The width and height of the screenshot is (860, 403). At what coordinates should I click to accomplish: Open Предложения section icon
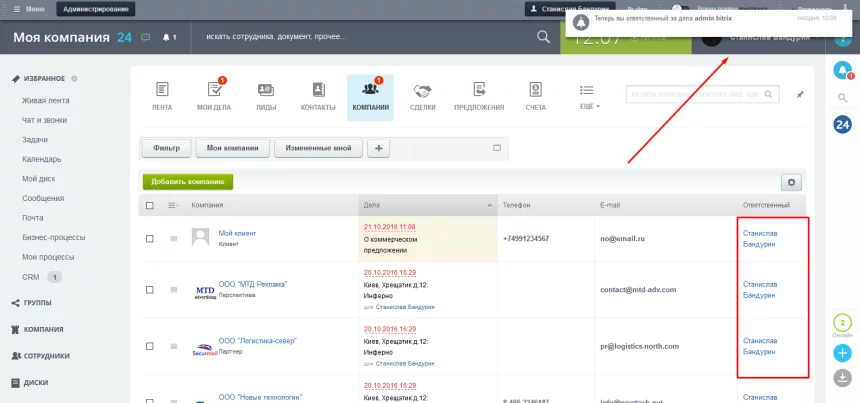(478, 89)
